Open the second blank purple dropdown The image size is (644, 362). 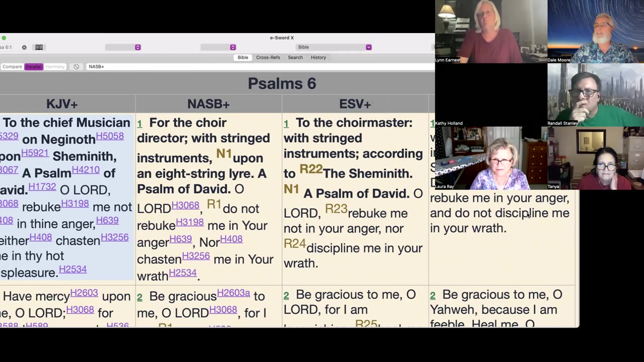click(x=218, y=47)
